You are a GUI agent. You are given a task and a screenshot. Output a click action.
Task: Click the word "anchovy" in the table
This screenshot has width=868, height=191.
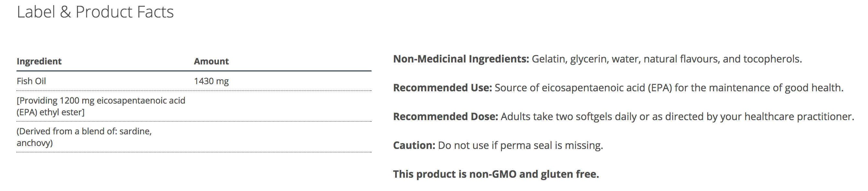(33, 143)
